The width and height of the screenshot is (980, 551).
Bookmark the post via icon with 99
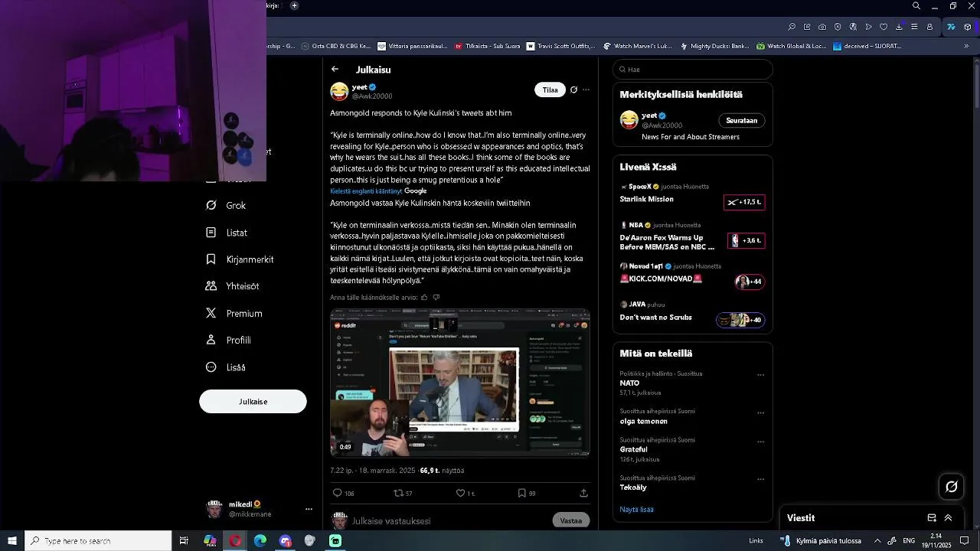click(527, 493)
